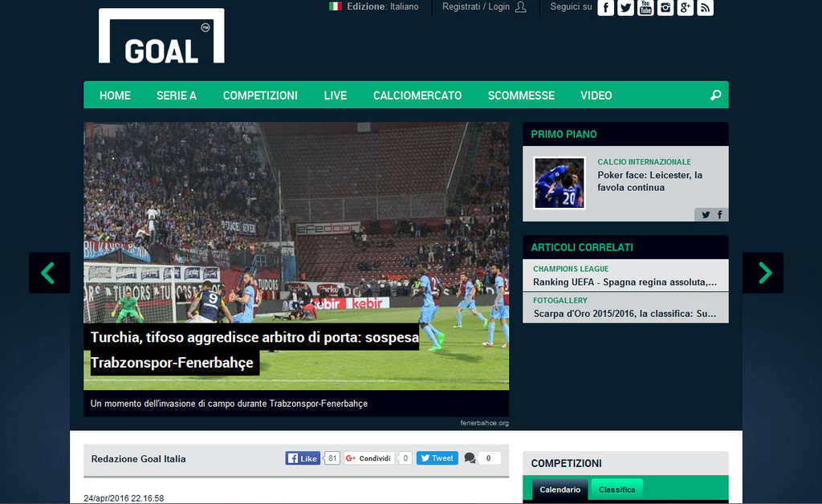Open Goal's Facebook page icon
Viewport: 822px width, 504px height.
point(606,8)
